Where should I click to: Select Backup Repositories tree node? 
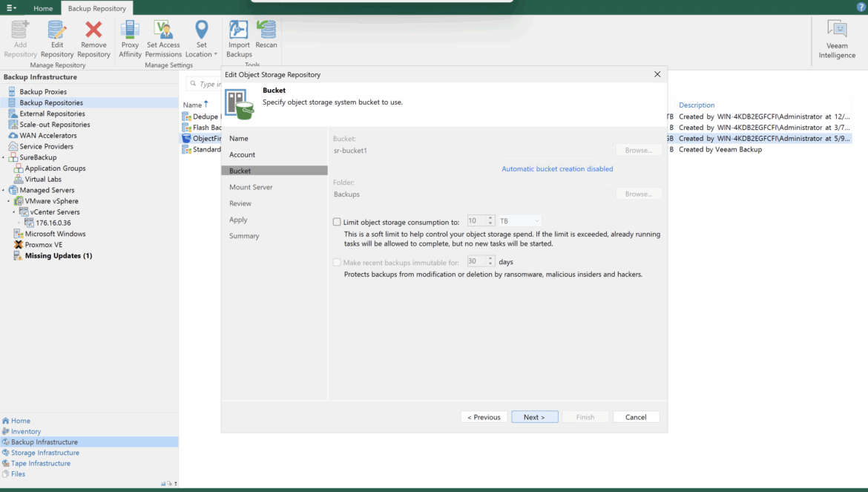[x=51, y=103]
